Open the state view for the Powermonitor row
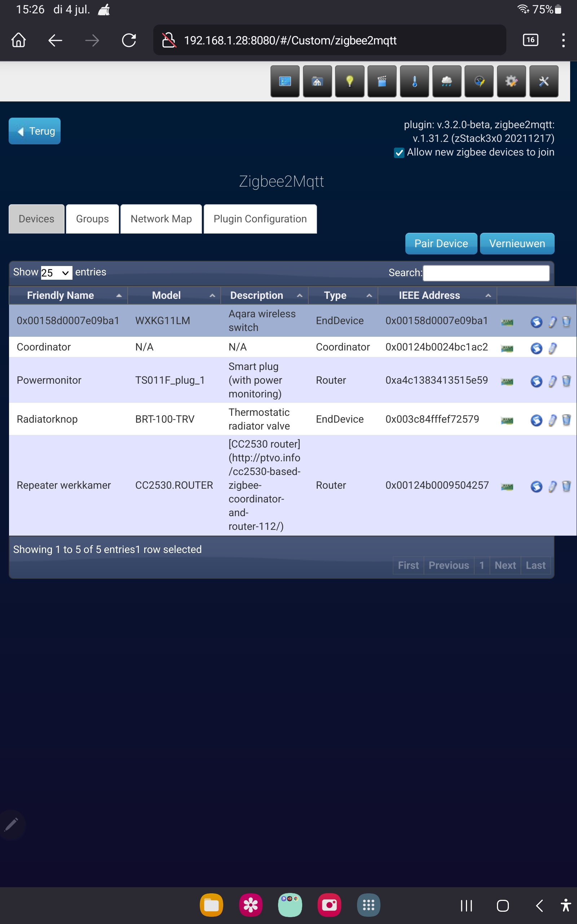Screen dimensions: 577x924 tap(537, 381)
